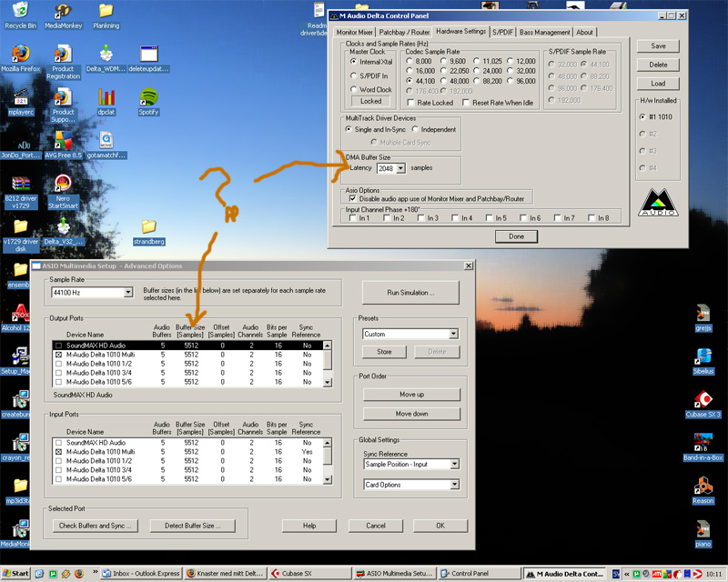Open Mozilla Firefox desktop shortcut
Screen dimensions: 728x582
click(x=21, y=58)
